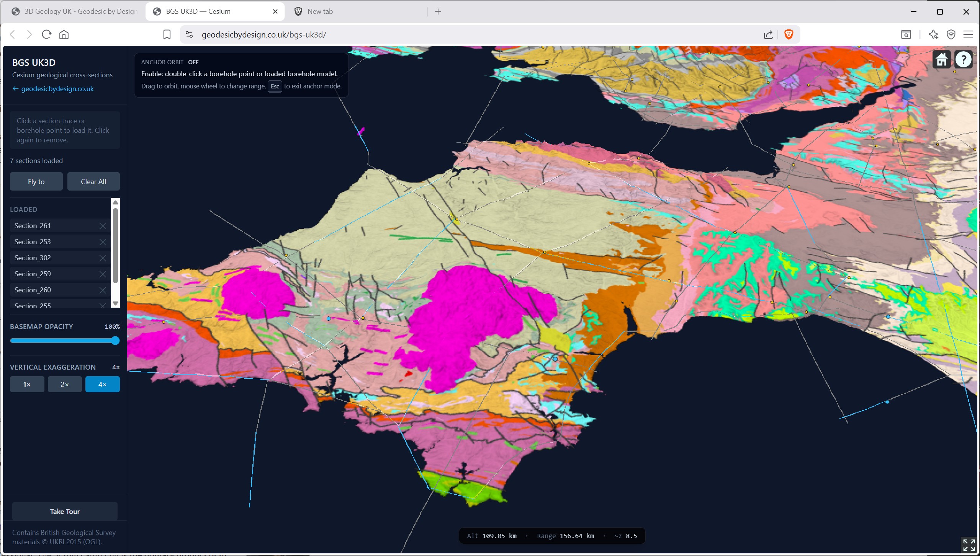
Task: Click the Cesium home view icon
Action: [x=942, y=60]
